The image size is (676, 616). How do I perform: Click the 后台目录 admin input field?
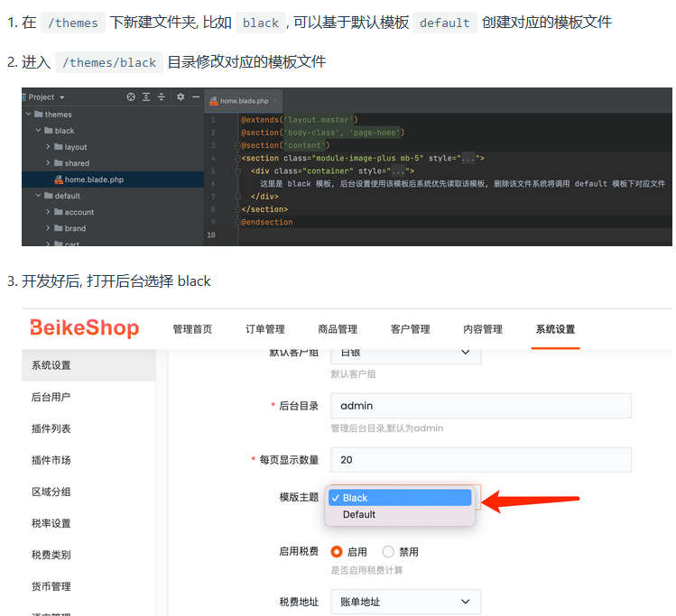coord(481,406)
